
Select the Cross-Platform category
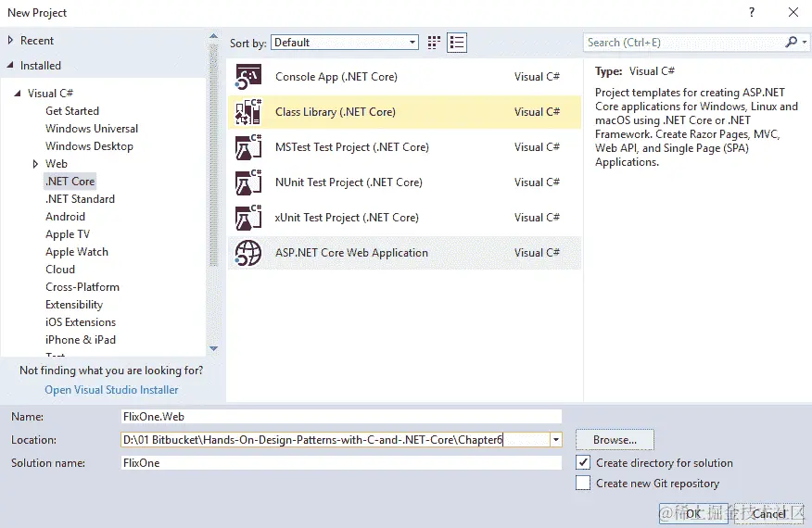tap(82, 287)
